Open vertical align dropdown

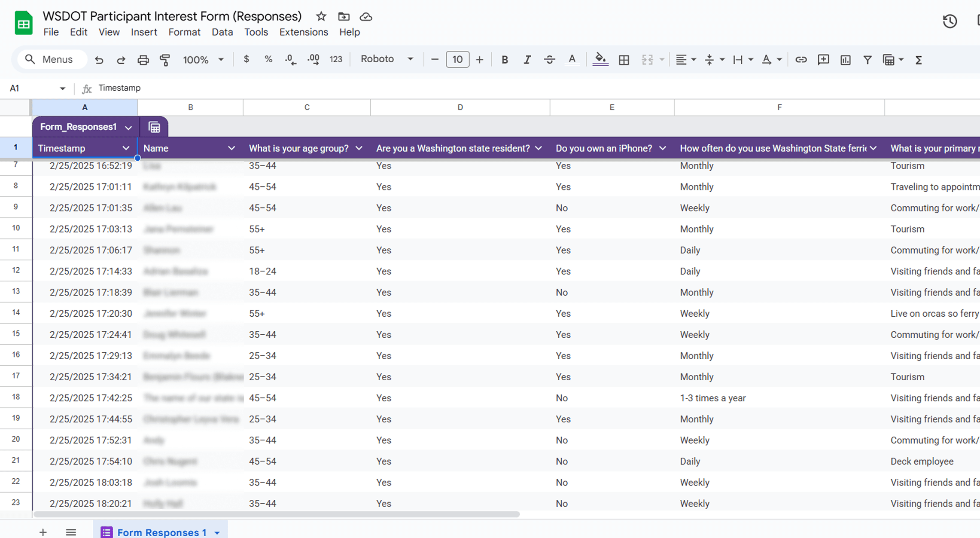coord(714,60)
